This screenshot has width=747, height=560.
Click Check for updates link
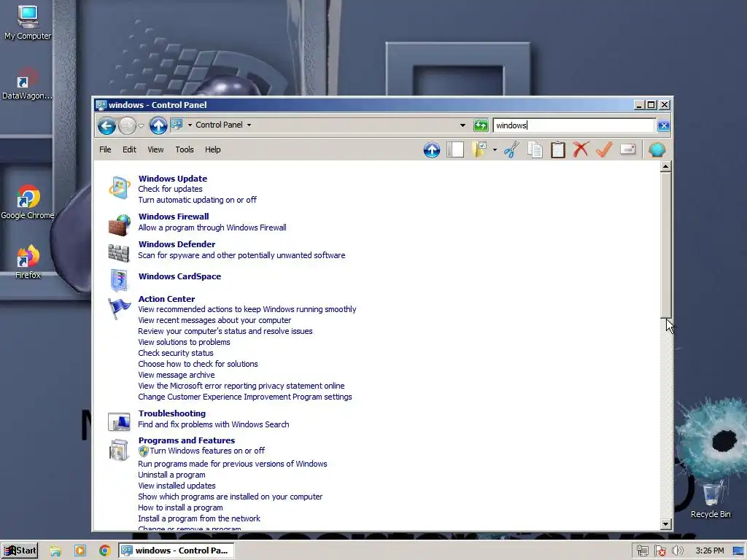170,189
